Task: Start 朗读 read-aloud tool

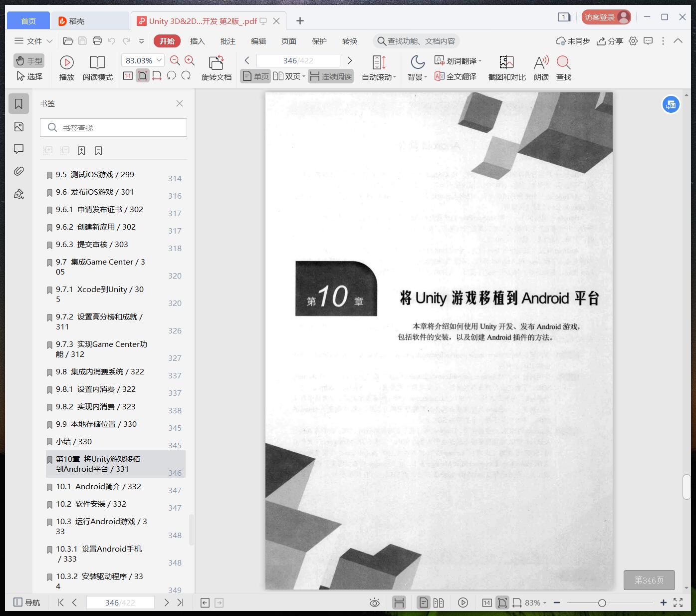Action: point(541,68)
